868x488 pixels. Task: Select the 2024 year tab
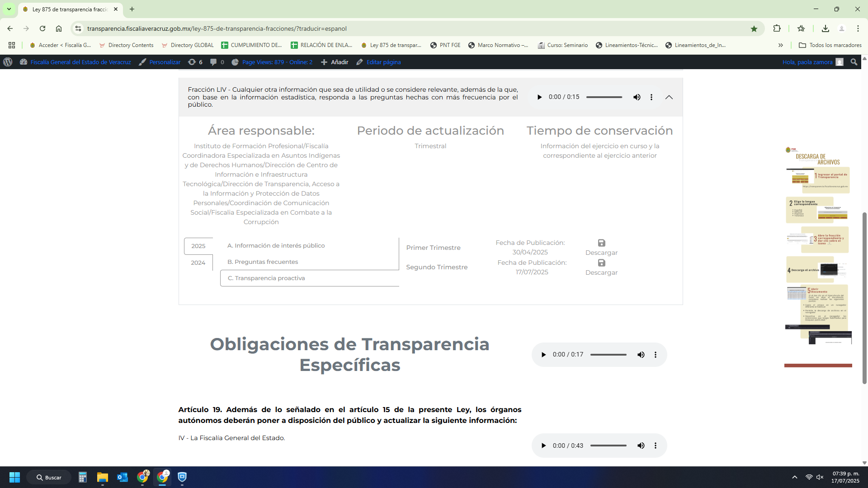(x=198, y=263)
